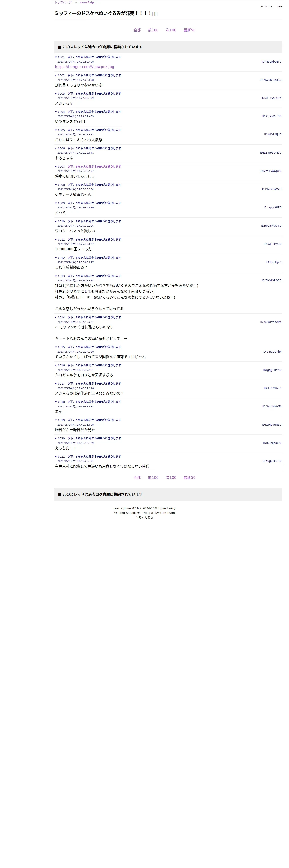The image size is (289, 868).
Task: Click the 21コメント comment count
Action: 266,7
